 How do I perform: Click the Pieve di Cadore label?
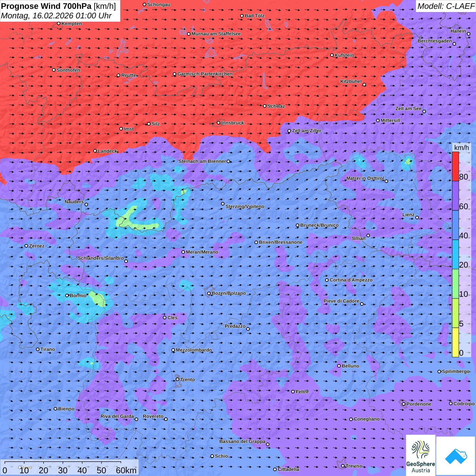(341, 301)
